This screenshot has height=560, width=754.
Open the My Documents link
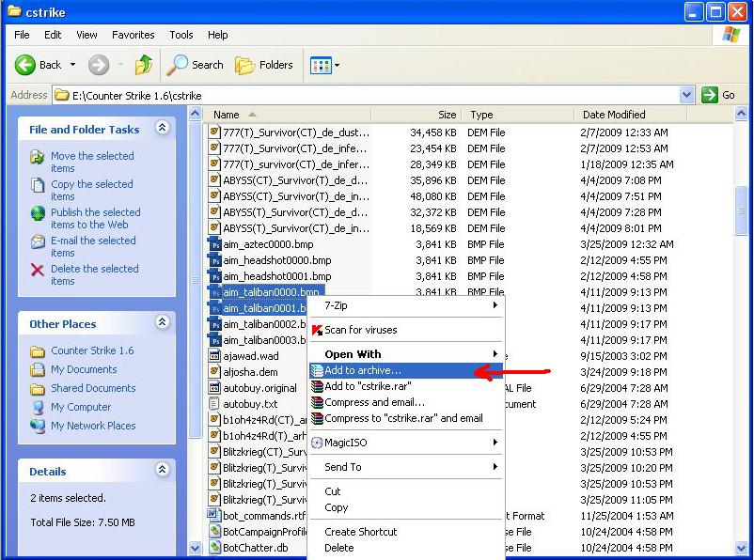pyautogui.click(x=84, y=369)
